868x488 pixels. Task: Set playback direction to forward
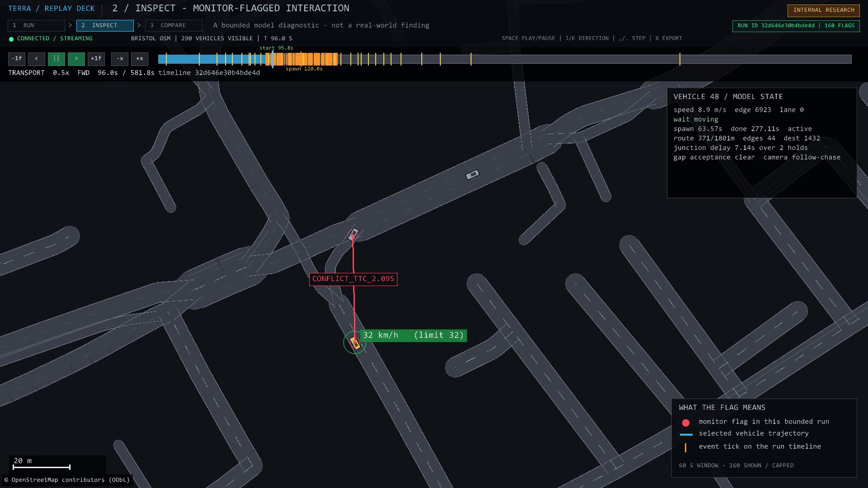pos(76,59)
